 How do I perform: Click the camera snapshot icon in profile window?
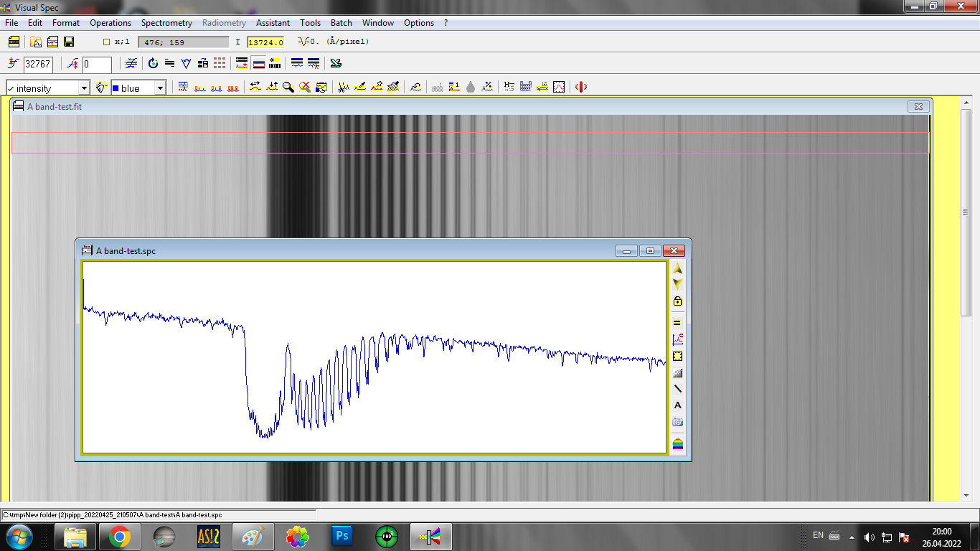tap(677, 422)
